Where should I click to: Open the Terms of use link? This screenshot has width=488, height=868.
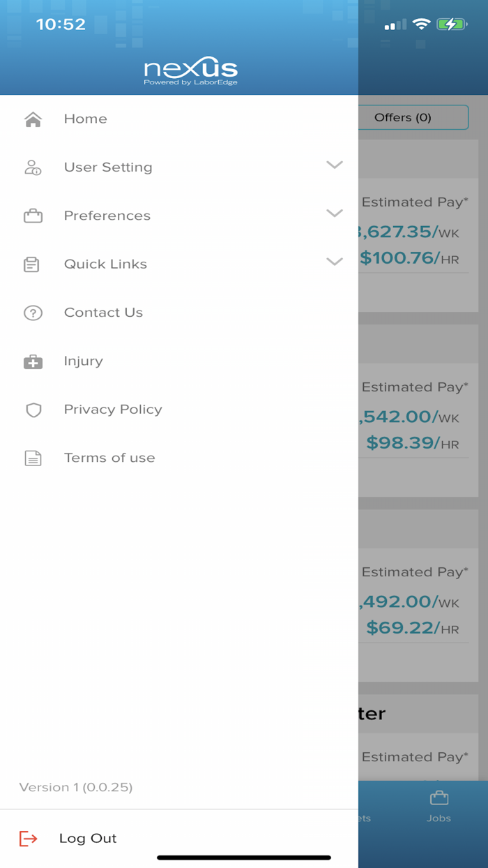pyautogui.click(x=109, y=458)
